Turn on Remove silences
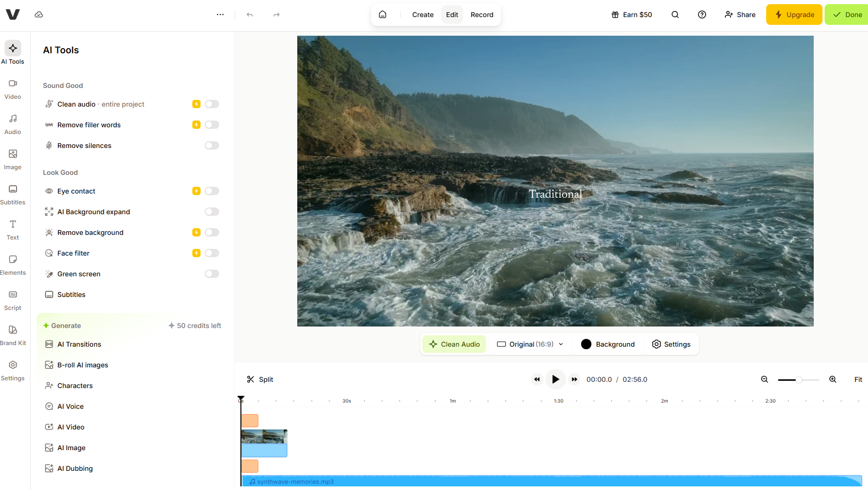Screen dimensions: 868x490 212,145
